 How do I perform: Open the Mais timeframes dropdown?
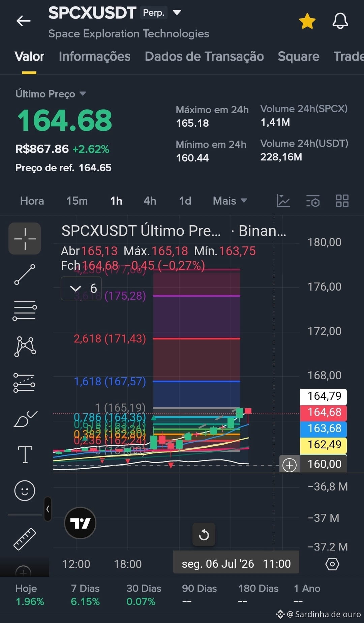(x=230, y=201)
